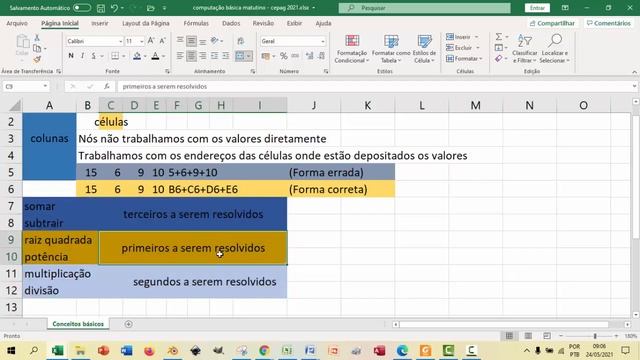
Task: Click the Pesquisar search box
Action: pos(424,8)
